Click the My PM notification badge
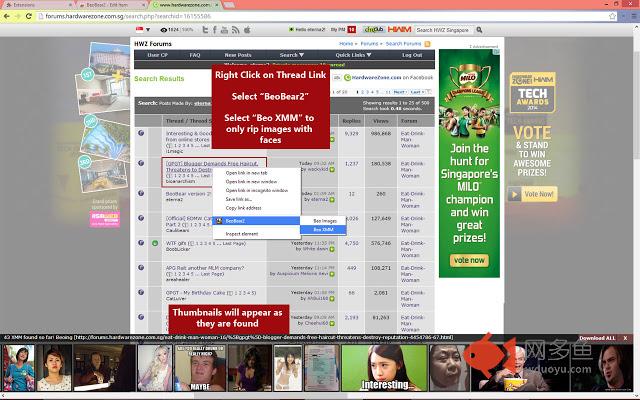Image resolution: width=640 pixels, height=400 pixels. pos(350,30)
